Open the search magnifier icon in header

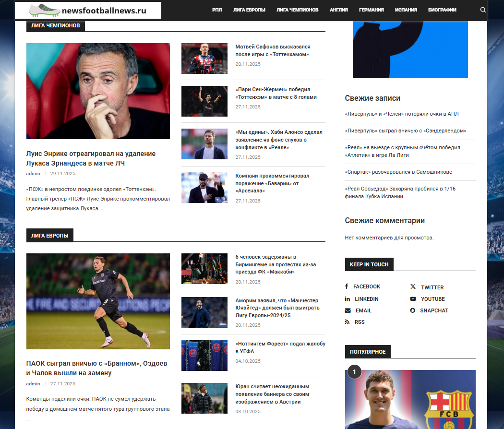[x=483, y=10]
